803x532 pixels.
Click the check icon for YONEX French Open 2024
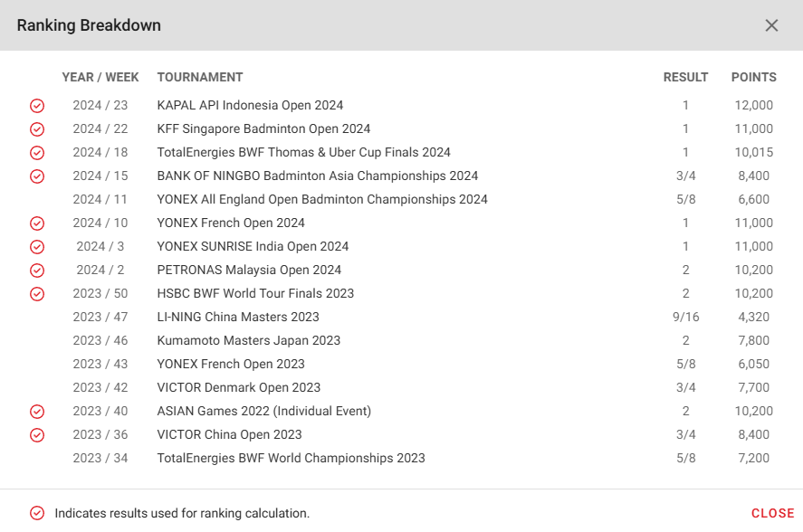pyautogui.click(x=37, y=223)
